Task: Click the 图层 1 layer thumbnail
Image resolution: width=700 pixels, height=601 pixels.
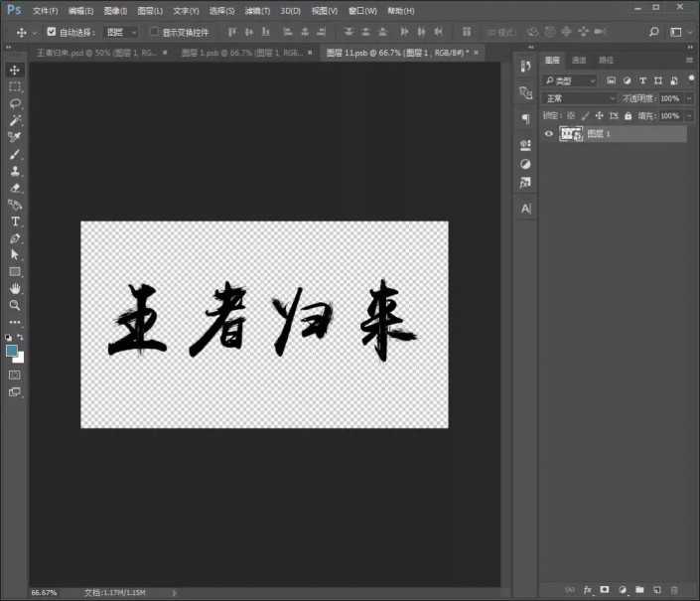Action: click(571, 134)
